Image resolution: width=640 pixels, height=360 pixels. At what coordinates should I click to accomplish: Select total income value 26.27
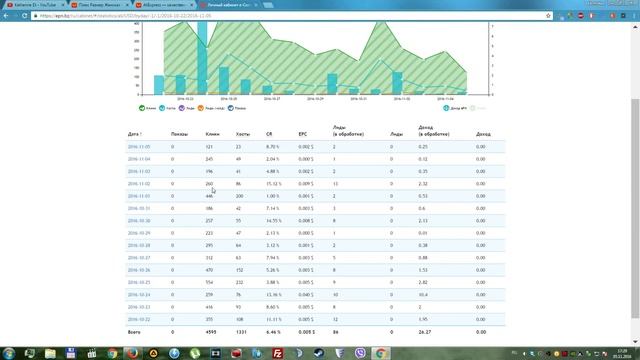pos(424,332)
